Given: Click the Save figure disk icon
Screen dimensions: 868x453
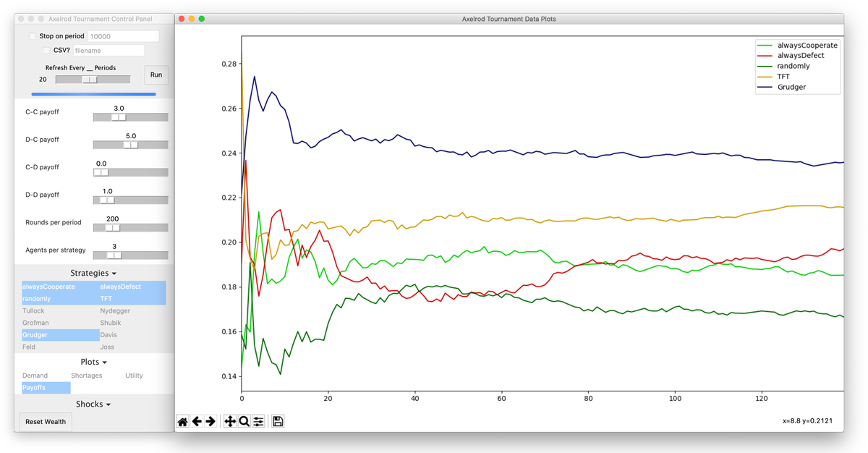Looking at the screenshot, I should 278,421.
